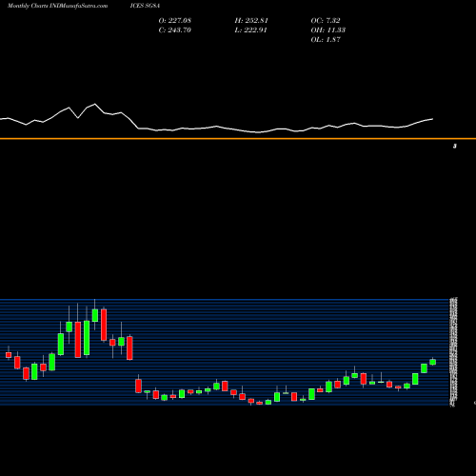Image resolution: width=476 pixels, height=476 pixels.
Task: Select the 'OL: 1.87' reading
Action: point(326,40)
